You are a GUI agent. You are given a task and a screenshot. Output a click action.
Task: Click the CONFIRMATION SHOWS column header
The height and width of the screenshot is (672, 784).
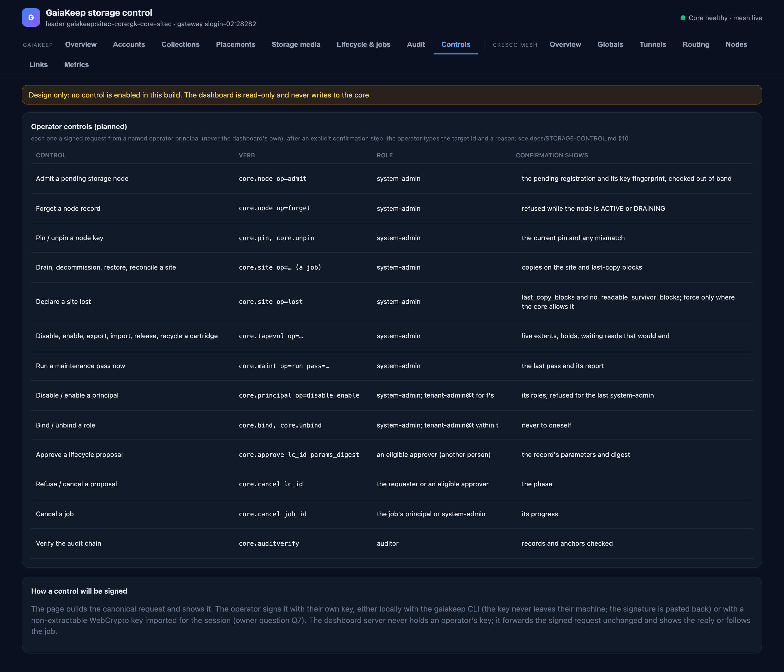coord(552,155)
